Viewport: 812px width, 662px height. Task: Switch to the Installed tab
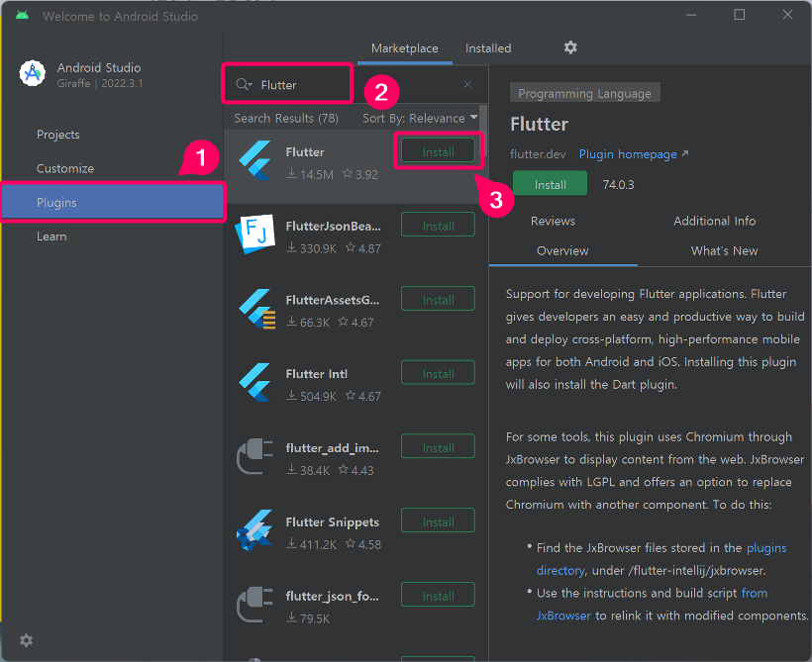point(488,48)
